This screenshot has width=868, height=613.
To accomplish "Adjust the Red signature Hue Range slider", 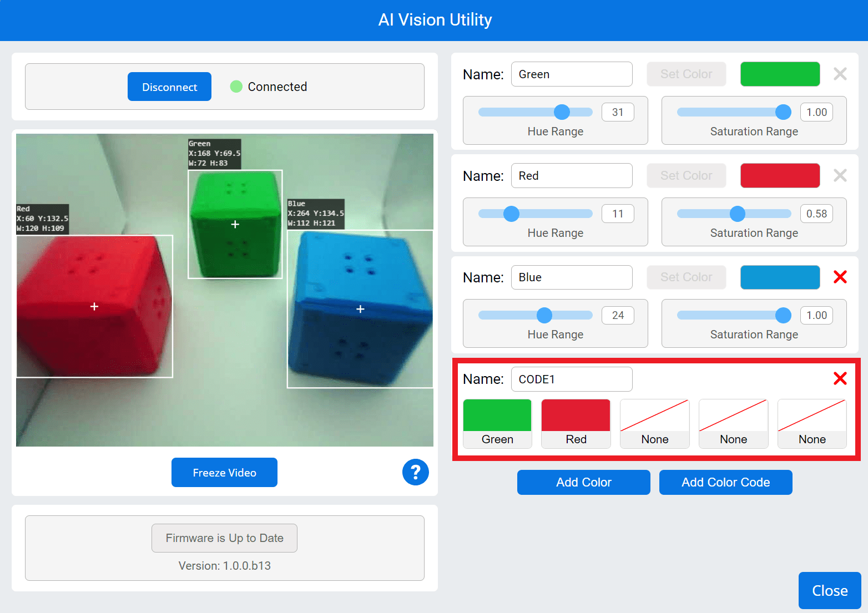I will point(510,213).
